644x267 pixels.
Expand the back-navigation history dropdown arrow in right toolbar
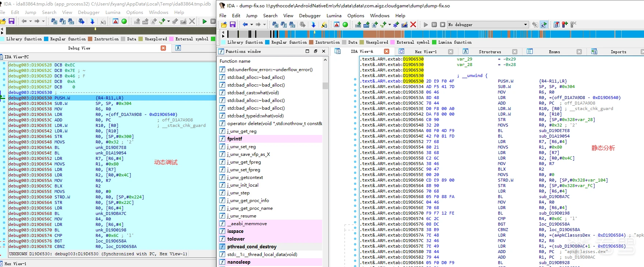252,25
